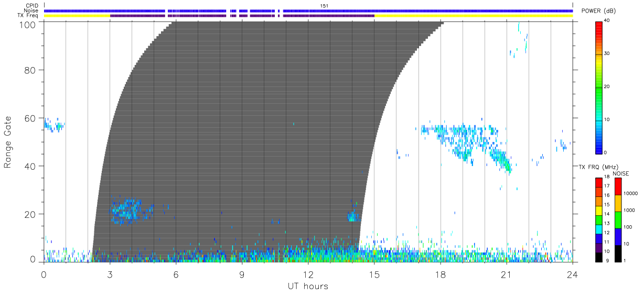The width and height of the screenshot is (644, 297).
Task: Select the red top of the power color bar
Action: point(599,29)
